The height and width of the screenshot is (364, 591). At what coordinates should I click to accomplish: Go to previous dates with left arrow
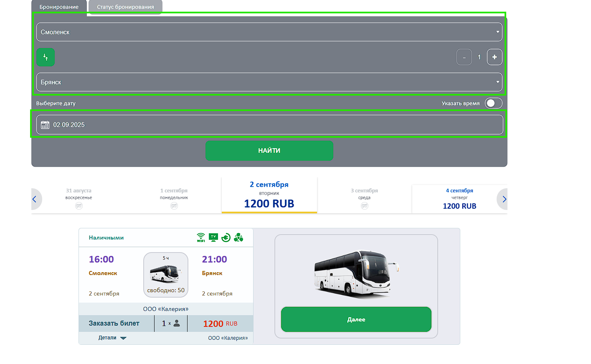35,199
